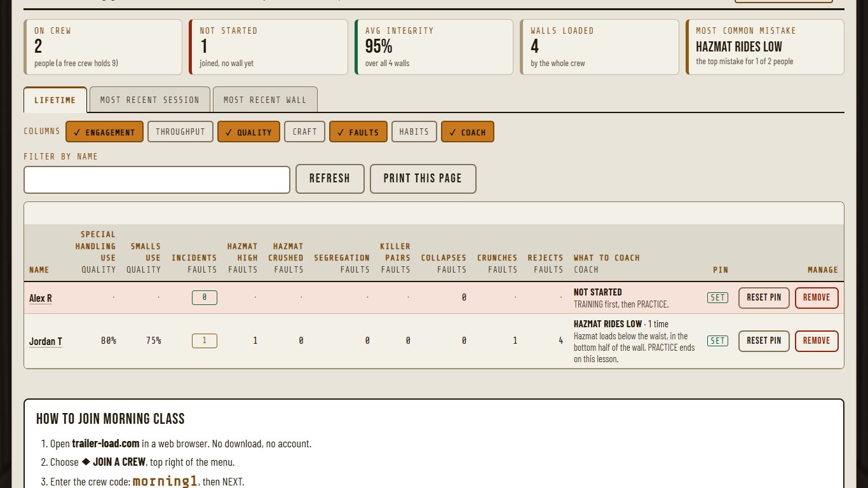The image size is (868, 488).
Task: Reset the PIN for Jordan T
Action: [x=764, y=341]
